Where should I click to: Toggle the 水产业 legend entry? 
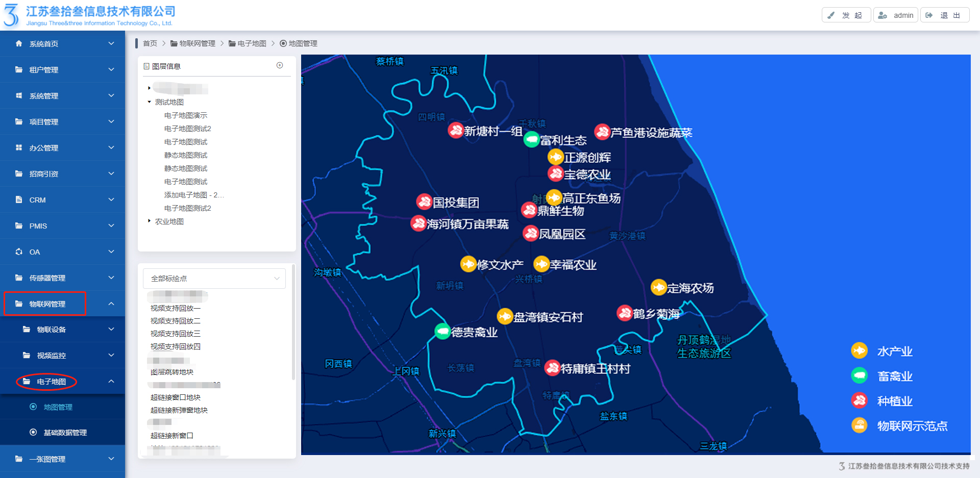pyautogui.click(x=894, y=351)
